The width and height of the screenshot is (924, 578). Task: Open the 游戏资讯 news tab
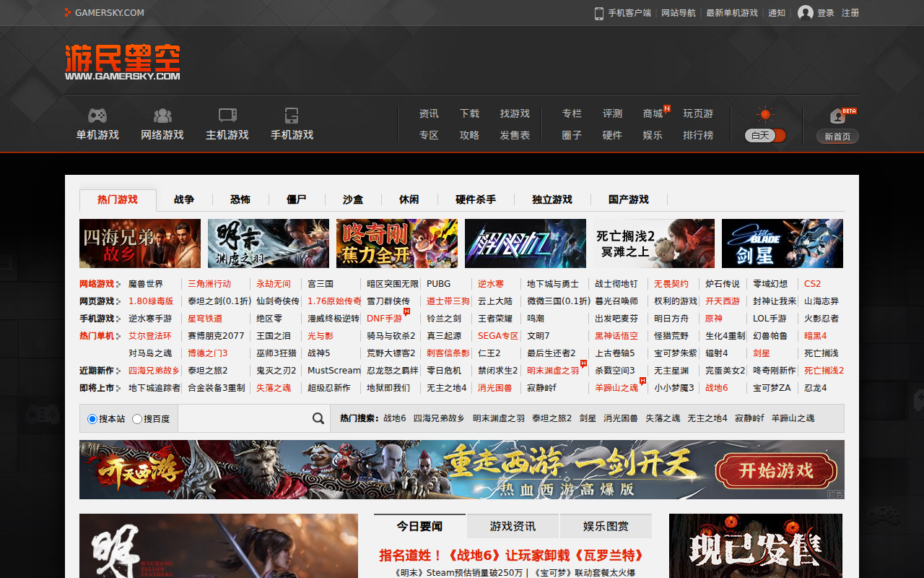tap(513, 526)
